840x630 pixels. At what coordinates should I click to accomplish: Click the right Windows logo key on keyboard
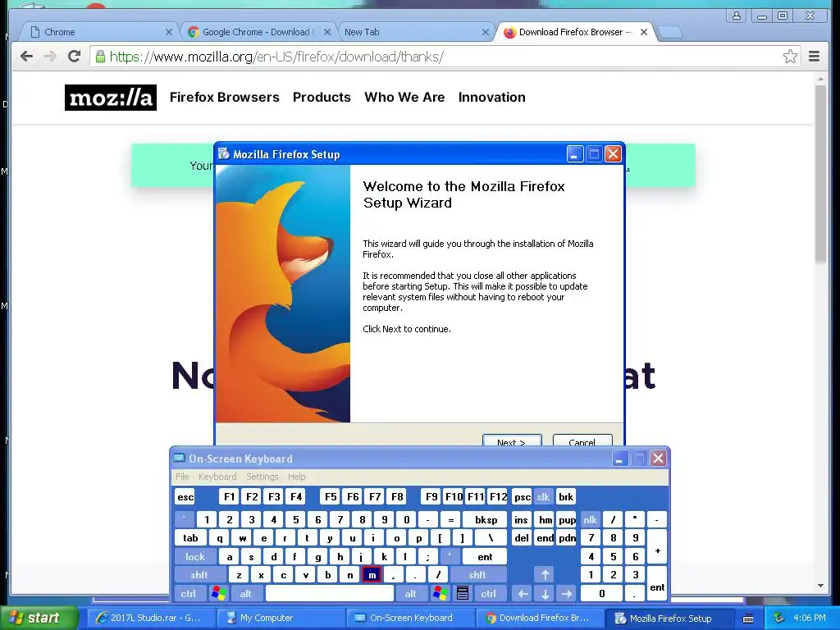[x=441, y=593]
